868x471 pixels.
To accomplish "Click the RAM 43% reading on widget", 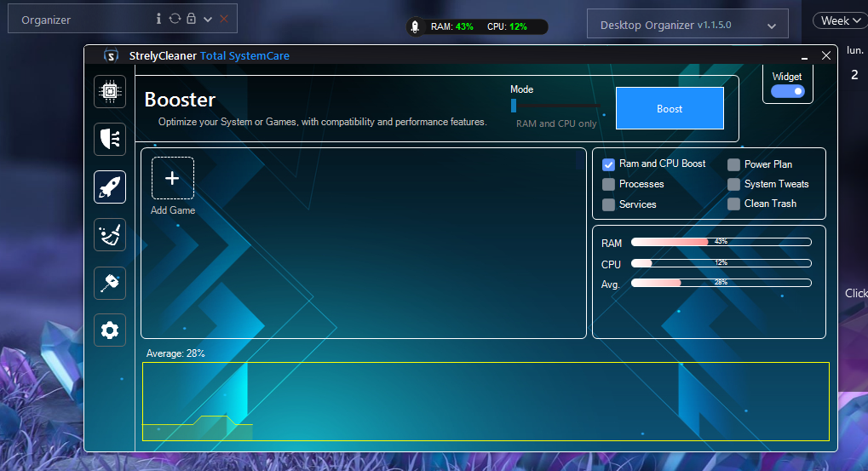I will 451,26.
